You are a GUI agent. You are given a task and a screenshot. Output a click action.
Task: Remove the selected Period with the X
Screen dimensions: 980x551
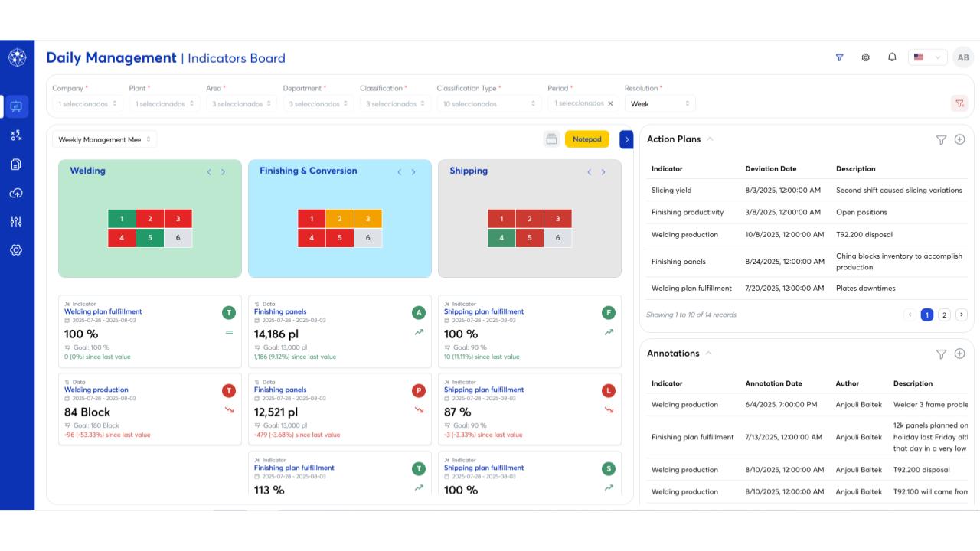pos(610,103)
